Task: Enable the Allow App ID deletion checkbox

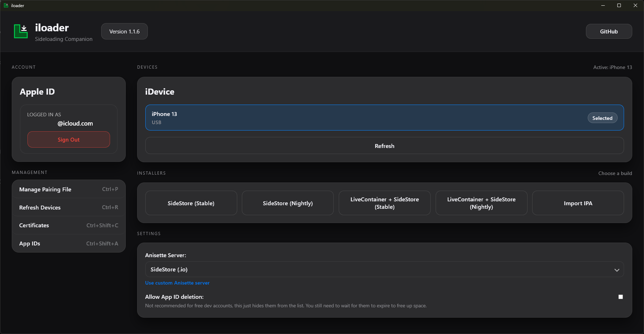Action: [x=620, y=297]
